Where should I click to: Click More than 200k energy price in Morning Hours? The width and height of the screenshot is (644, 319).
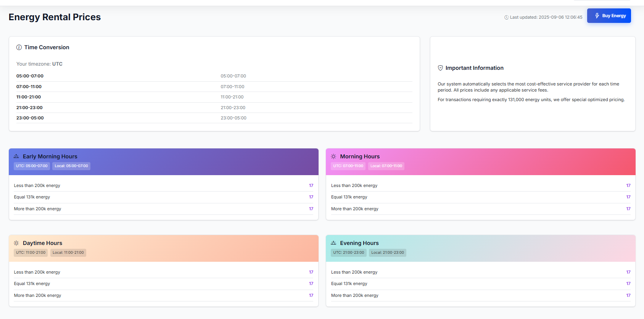[628, 209]
